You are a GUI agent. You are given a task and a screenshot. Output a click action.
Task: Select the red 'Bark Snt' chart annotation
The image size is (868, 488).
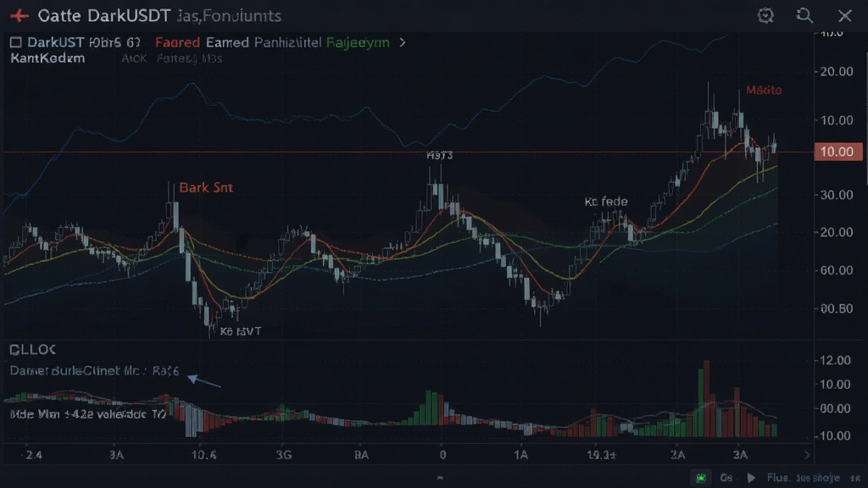tap(206, 187)
